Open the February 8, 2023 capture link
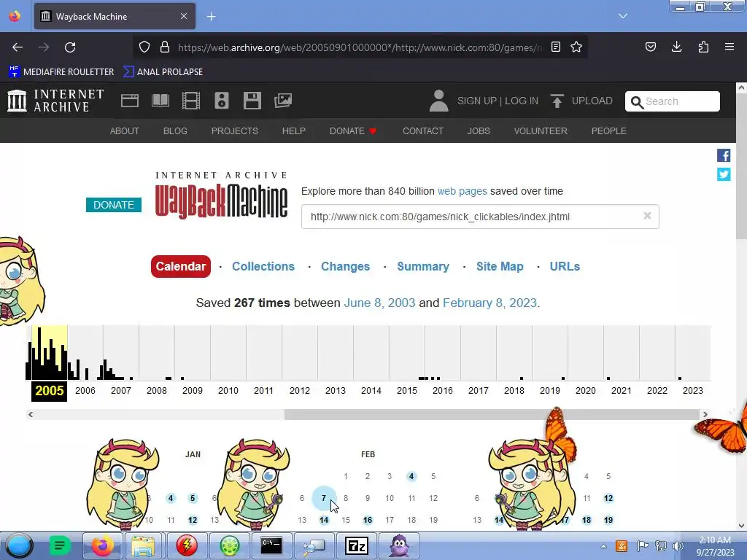Image resolution: width=747 pixels, height=560 pixels. 489,303
